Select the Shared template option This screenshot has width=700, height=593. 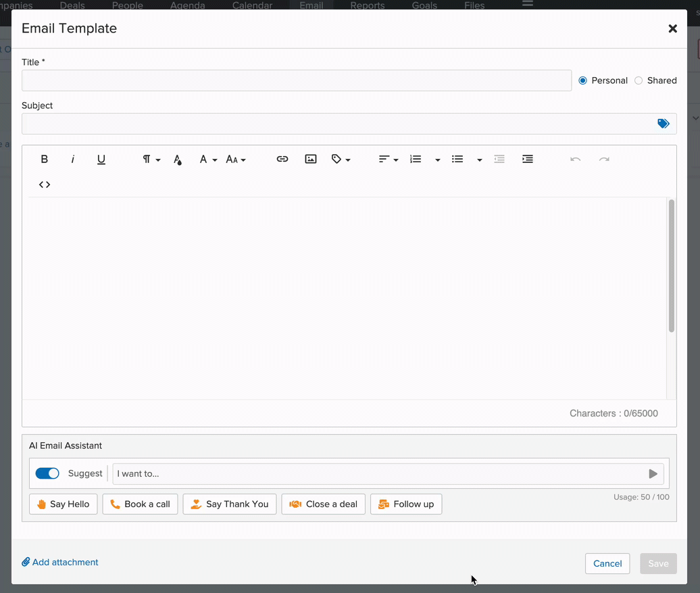639,80
